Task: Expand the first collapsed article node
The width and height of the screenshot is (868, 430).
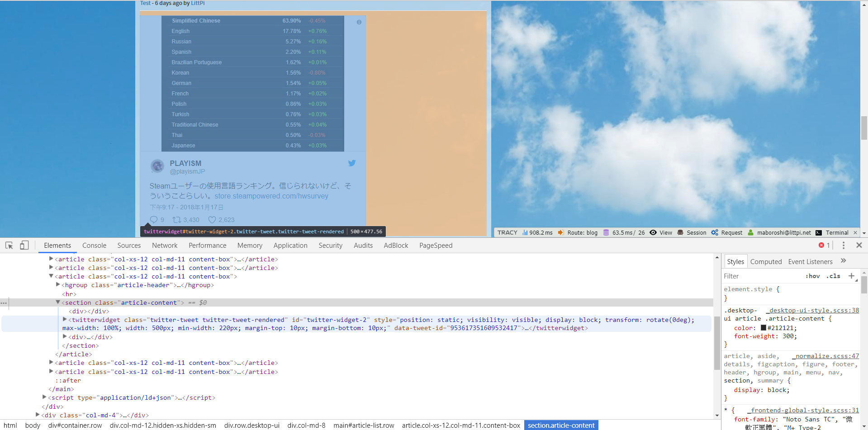Action: point(51,259)
